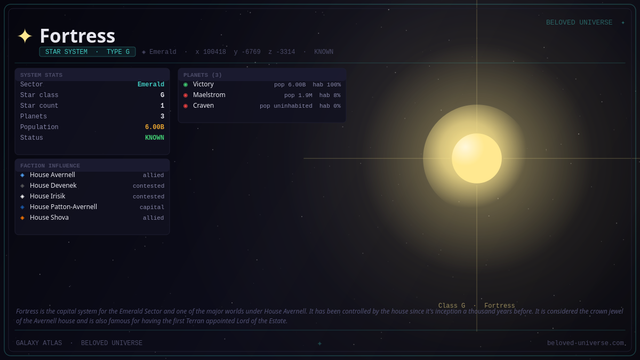640x360 pixels.
Task: Click the PLANETS (3) panel header
Action: click(262, 75)
